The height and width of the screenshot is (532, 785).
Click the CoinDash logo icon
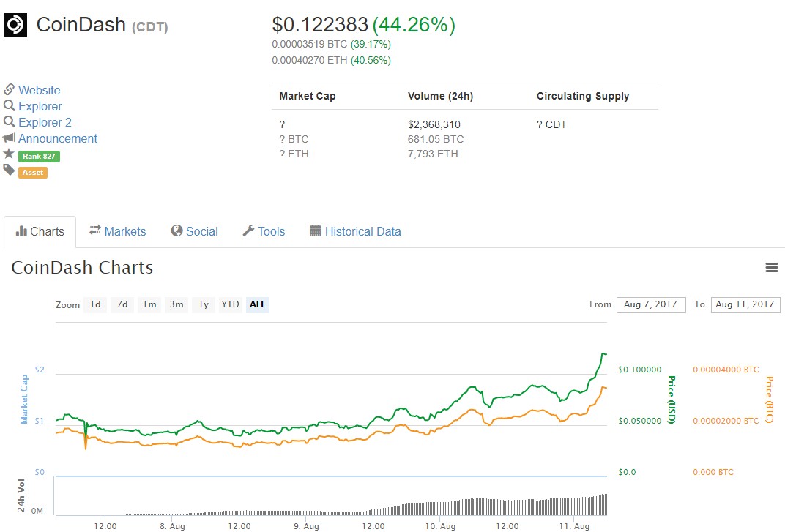coord(15,25)
